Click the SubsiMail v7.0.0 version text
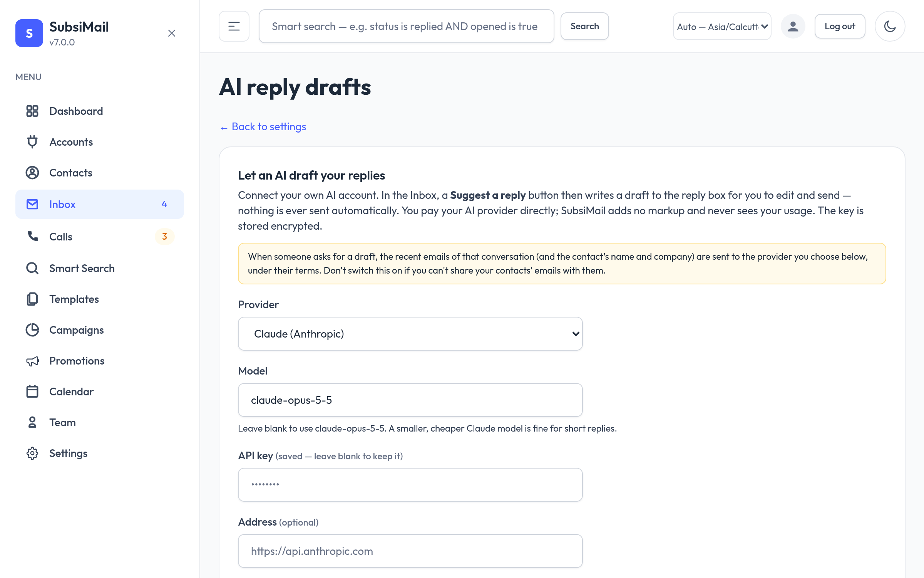Screen dimensions: 924x578 coord(62,42)
